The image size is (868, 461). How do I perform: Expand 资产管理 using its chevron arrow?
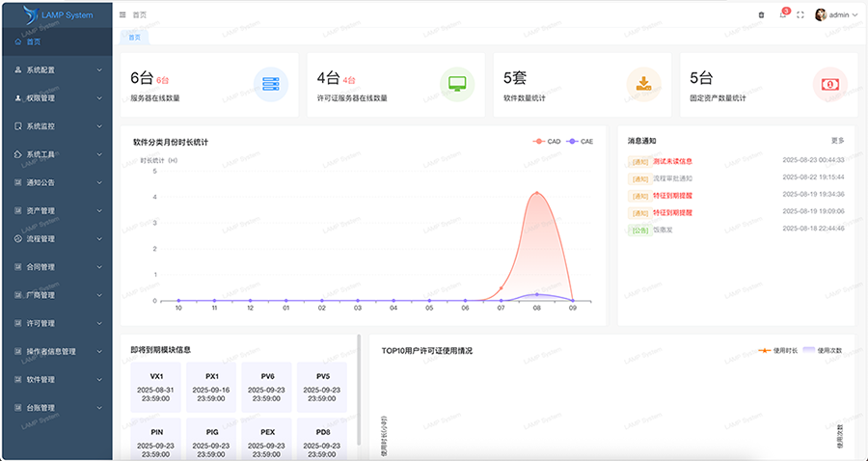(x=99, y=211)
